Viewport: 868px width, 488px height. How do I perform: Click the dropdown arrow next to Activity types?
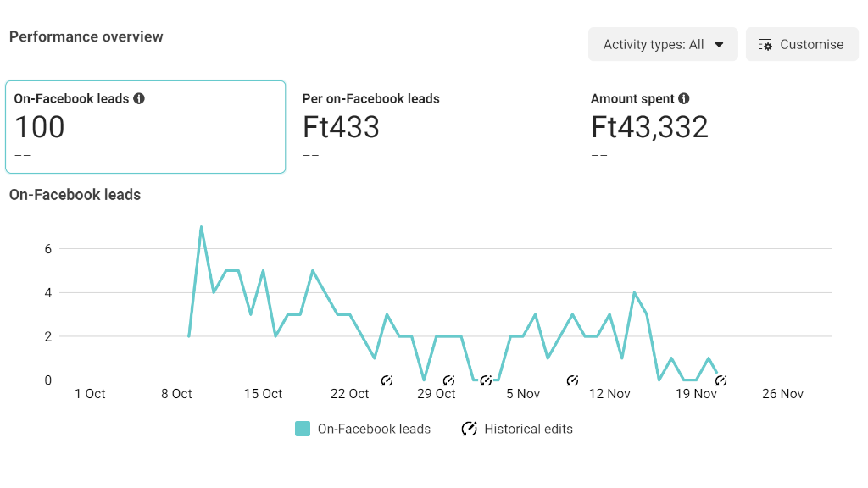719,45
